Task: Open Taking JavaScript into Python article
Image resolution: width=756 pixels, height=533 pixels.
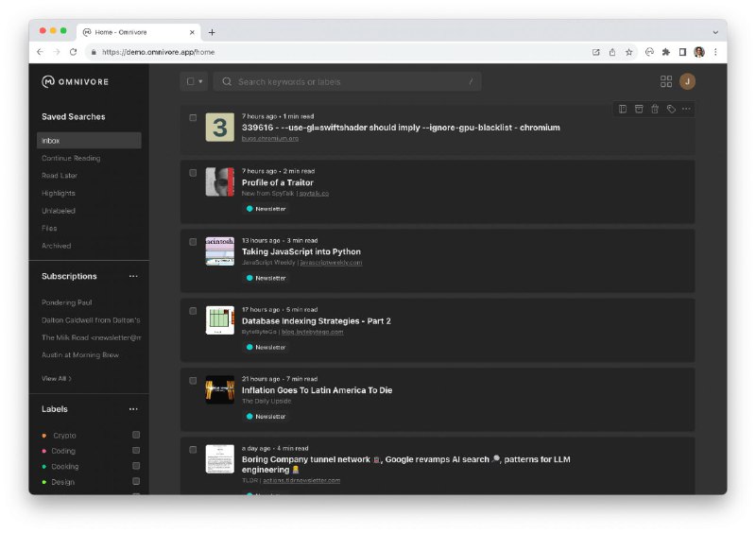Action: [x=301, y=251]
